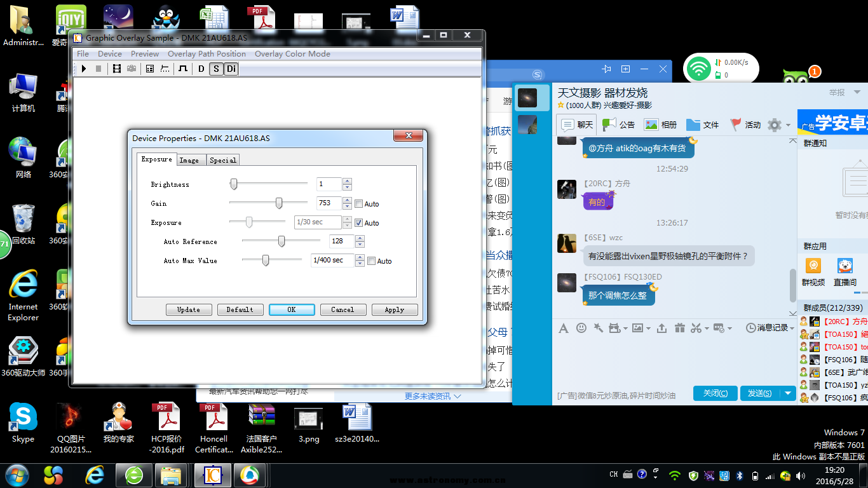Click the Gain slider handle
This screenshot has height=488, width=868.
pos(279,203)
